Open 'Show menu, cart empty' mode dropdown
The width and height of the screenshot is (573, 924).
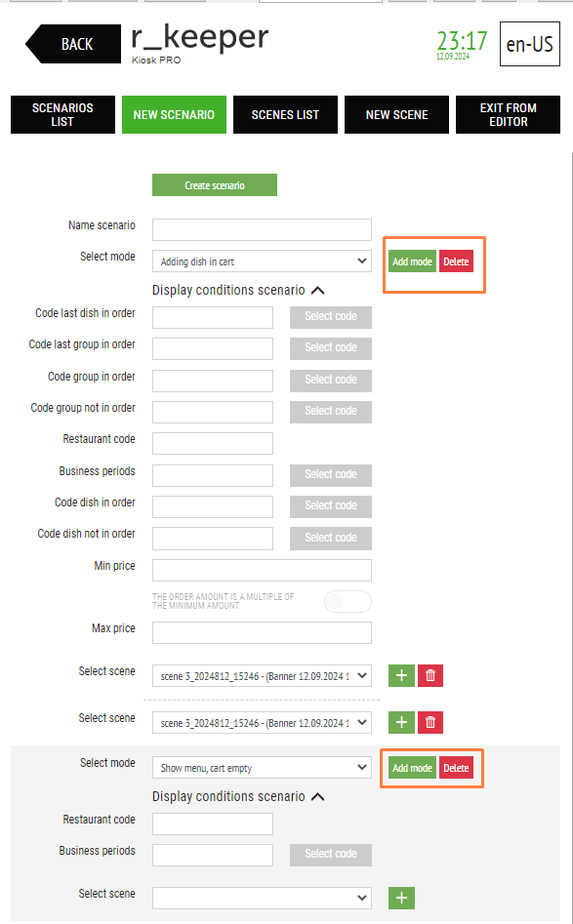pos(262,767)
